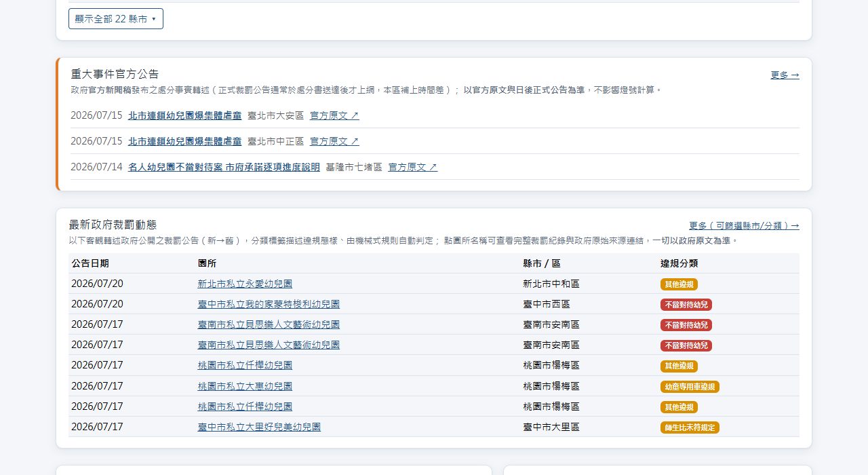Open 北市連鎖幼兒園爆集體虐童 for 臺北市大安區

coord(185,115)
